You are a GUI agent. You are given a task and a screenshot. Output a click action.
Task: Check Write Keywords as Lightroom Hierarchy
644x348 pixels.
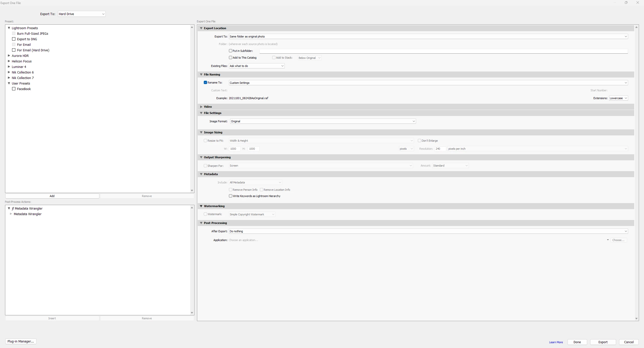tap(230, 196)
